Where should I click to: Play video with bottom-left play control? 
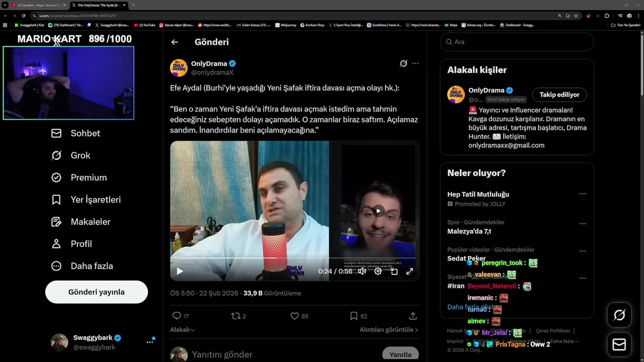180,271
